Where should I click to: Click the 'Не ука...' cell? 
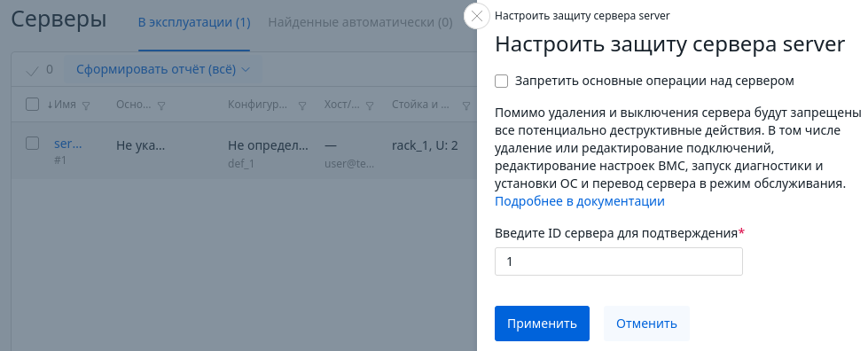pyautogui.click(x=141, y=146)
